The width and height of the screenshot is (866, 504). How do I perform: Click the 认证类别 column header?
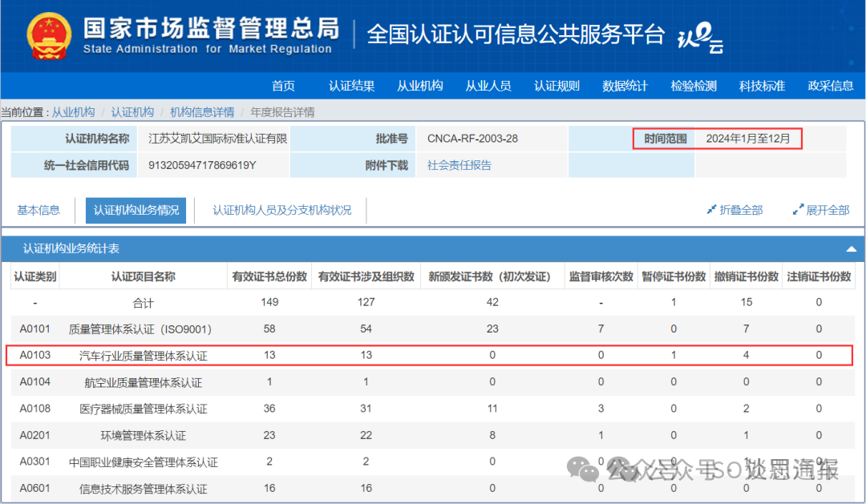point(34,276)
